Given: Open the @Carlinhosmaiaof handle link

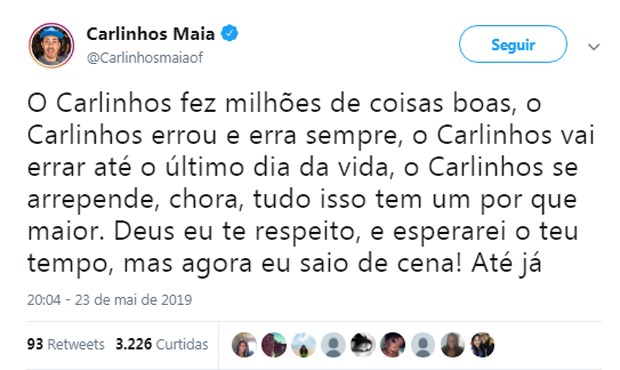Looking at the screenshot, I should tap(144, 58).
